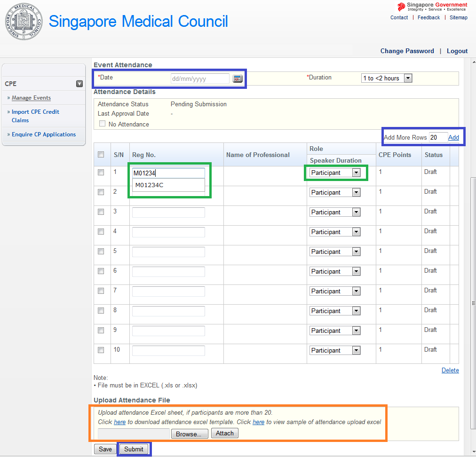Collapse the CPE sidebar panel arrow

tap(79, 84)
